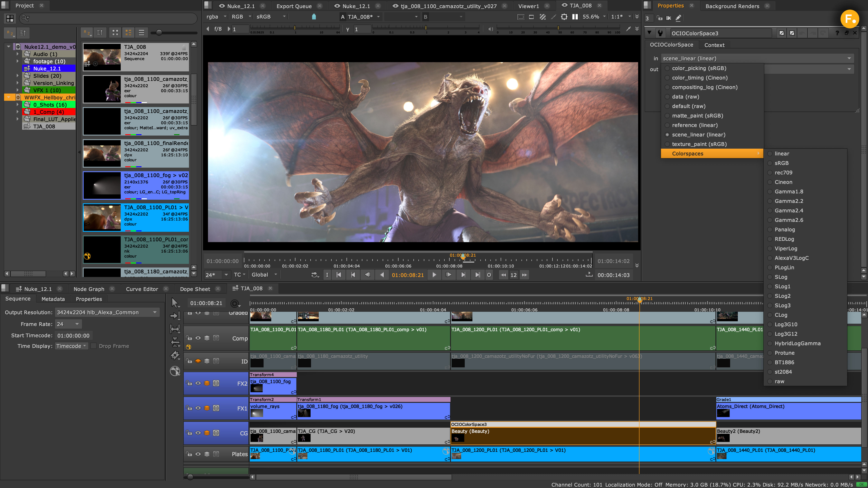Click the pencil edit icon in Properties
The width and height of the screenshot is (868, 488).
coord(678,18)
